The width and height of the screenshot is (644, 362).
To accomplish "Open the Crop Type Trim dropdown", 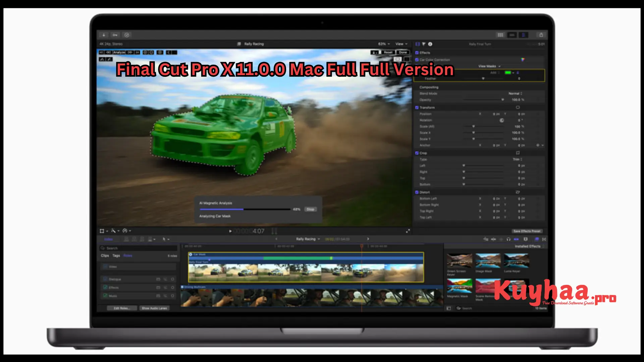I will 518,159.
